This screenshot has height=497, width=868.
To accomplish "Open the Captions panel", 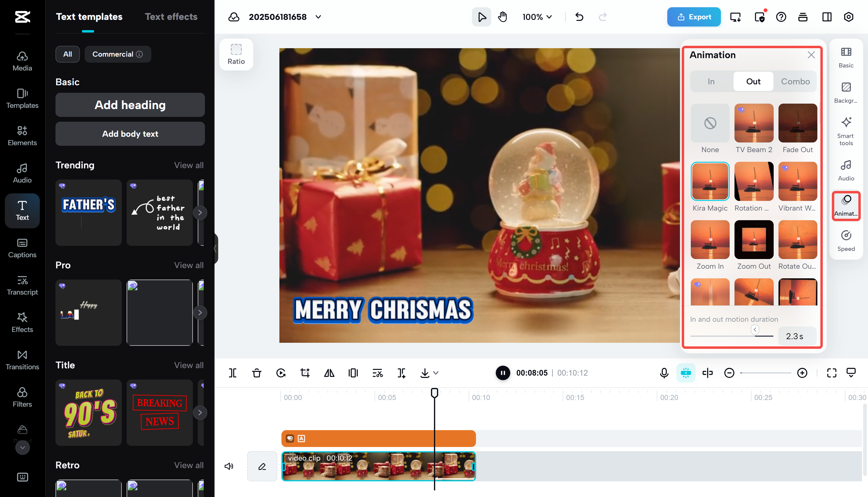I will click(22, 248).
